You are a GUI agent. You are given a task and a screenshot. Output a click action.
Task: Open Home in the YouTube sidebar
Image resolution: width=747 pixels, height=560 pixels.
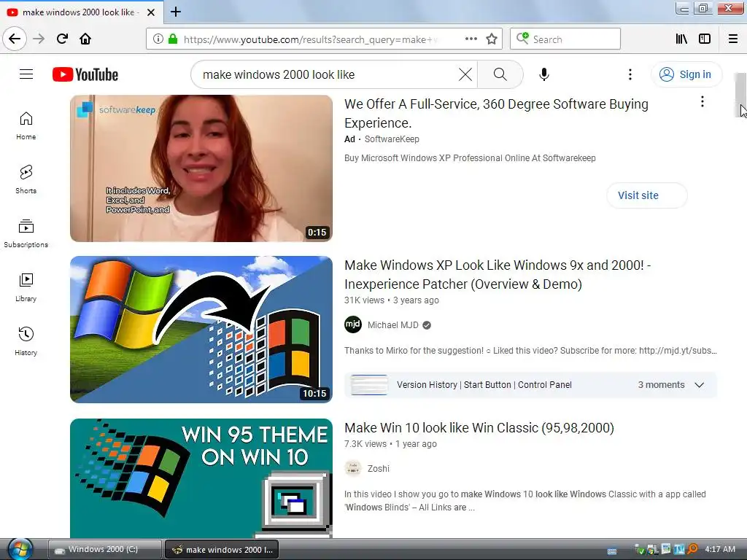point(26,126)
